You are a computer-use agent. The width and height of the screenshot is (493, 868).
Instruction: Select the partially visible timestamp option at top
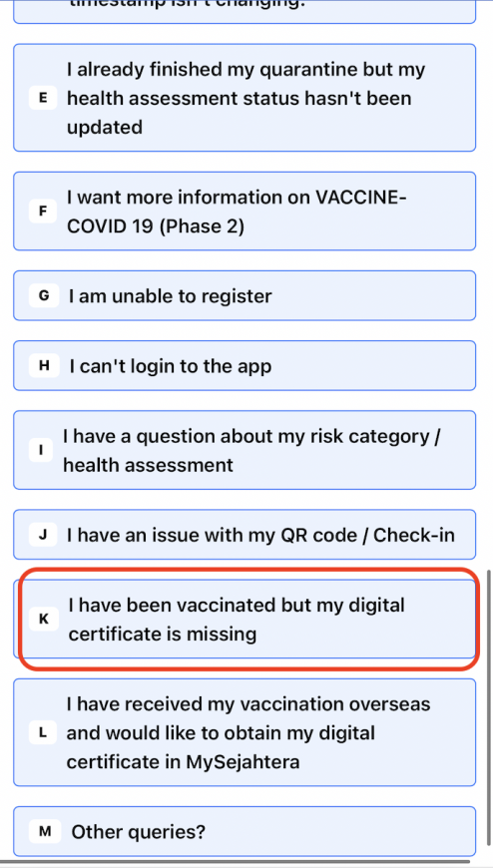point(245,12)
